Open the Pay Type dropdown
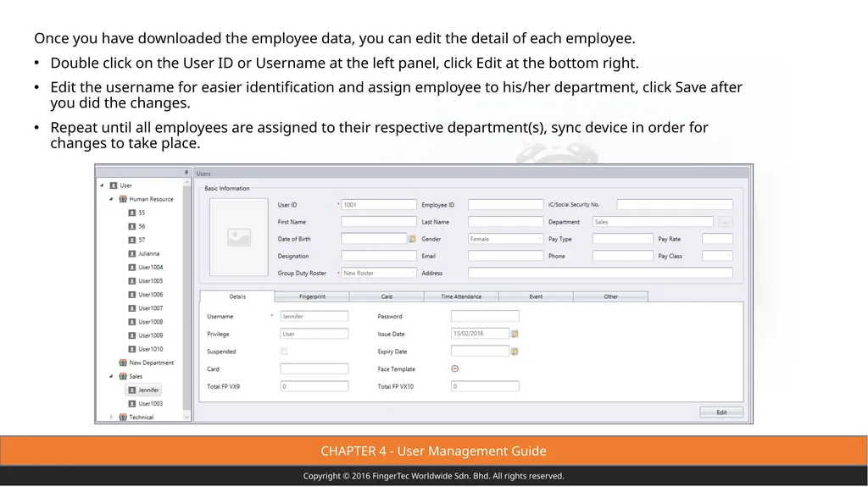The width and height of the screenshot is (868, 487). (623, 239)
